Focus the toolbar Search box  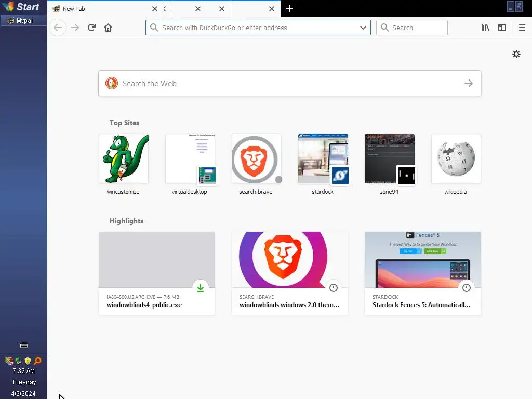pyautogui.click(x=411, y=28)
